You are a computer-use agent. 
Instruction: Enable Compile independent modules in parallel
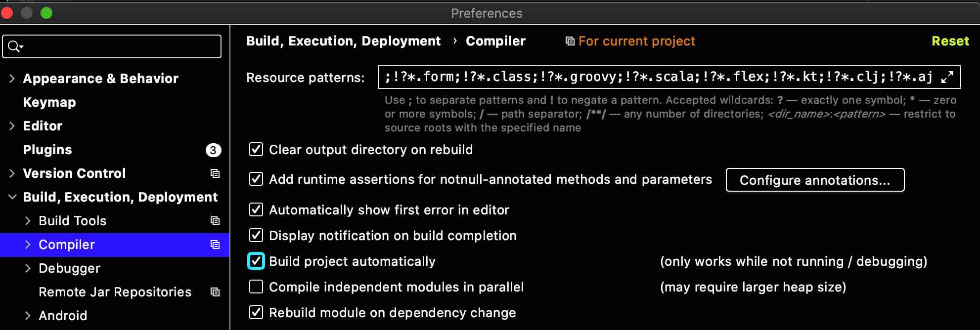(256, 287)
